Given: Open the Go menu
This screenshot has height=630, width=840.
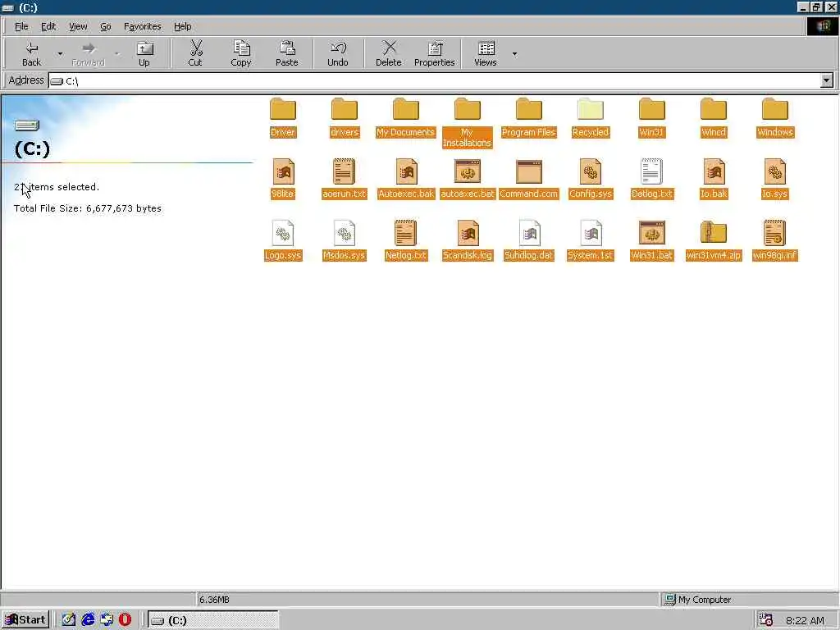Looking at the screenshot, I should click(x=106, y=26).
